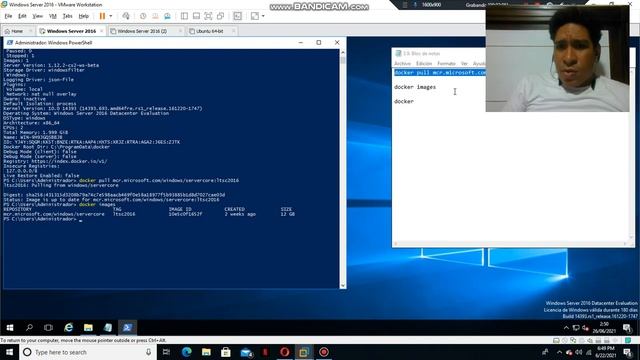Show hidden icons in guest tray

point(566,328)
